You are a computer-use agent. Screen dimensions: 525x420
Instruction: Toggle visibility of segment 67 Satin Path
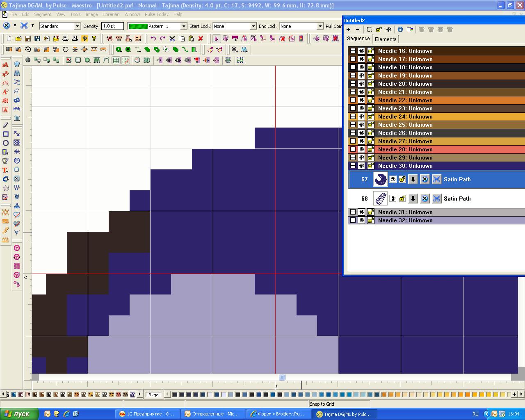393,179
